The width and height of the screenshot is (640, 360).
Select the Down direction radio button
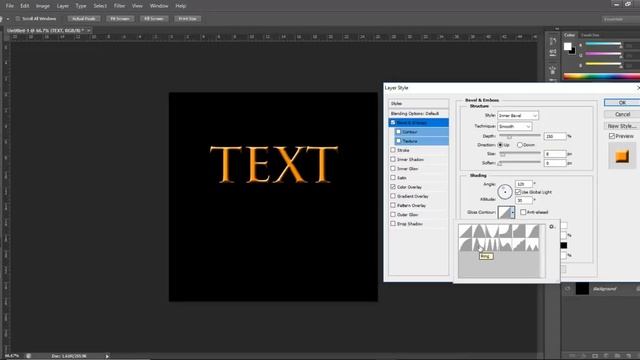click(520, 145)
